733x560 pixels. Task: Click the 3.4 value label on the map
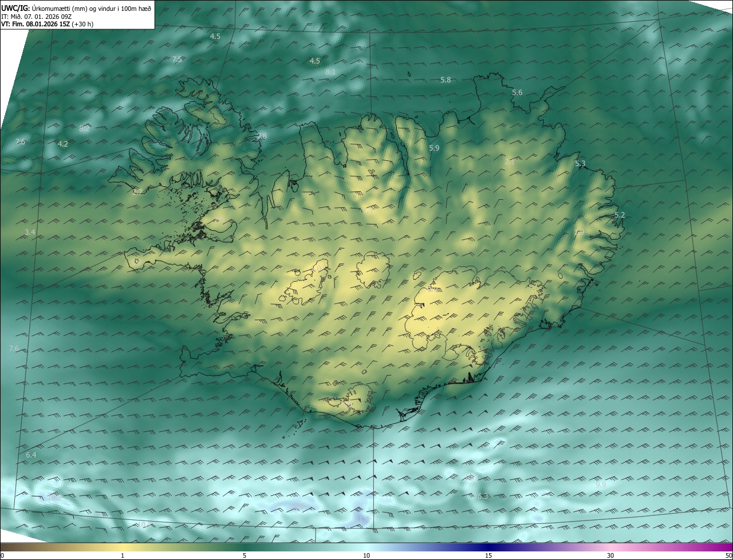(30, 232)
